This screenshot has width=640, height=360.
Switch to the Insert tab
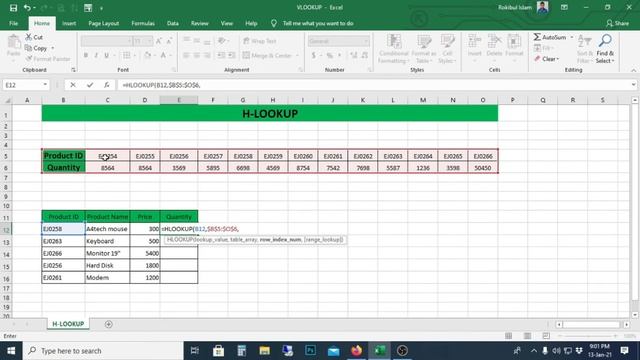[x=69, y=24]
